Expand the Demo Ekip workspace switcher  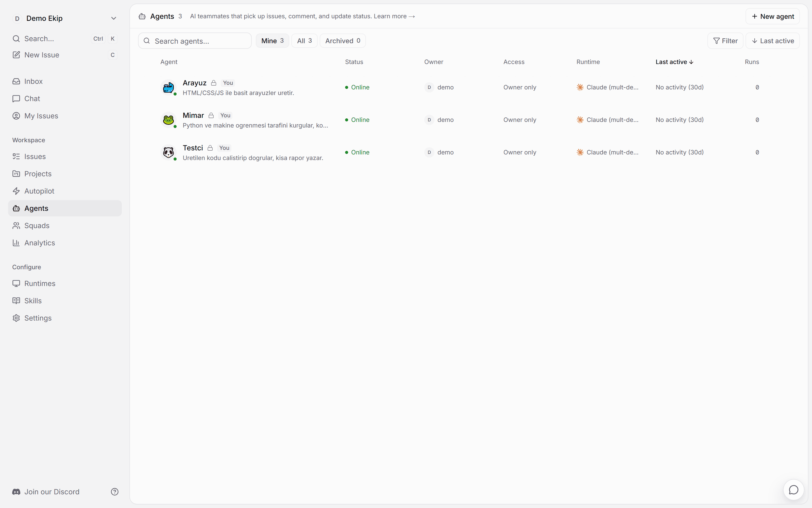[65, 18]
